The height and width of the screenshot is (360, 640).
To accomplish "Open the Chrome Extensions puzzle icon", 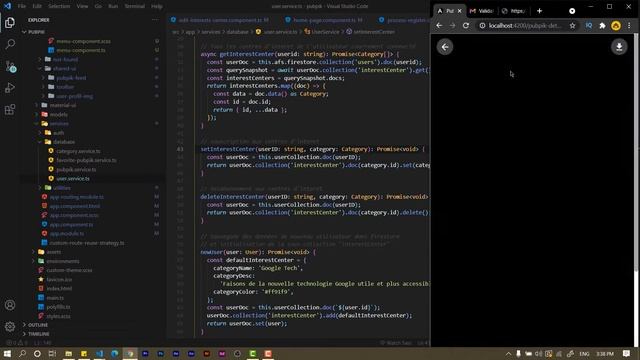I will pos(602,26).
